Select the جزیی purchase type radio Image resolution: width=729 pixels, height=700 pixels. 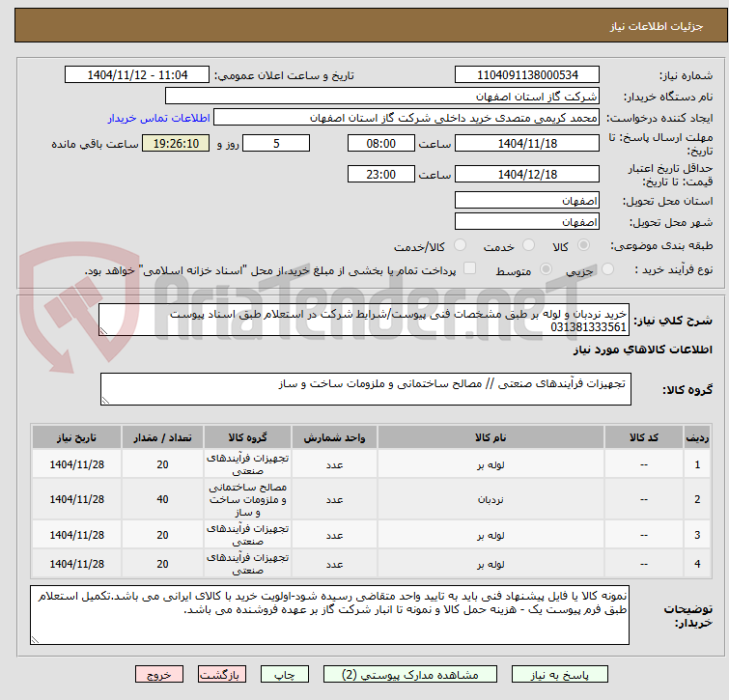pos(607,269)
